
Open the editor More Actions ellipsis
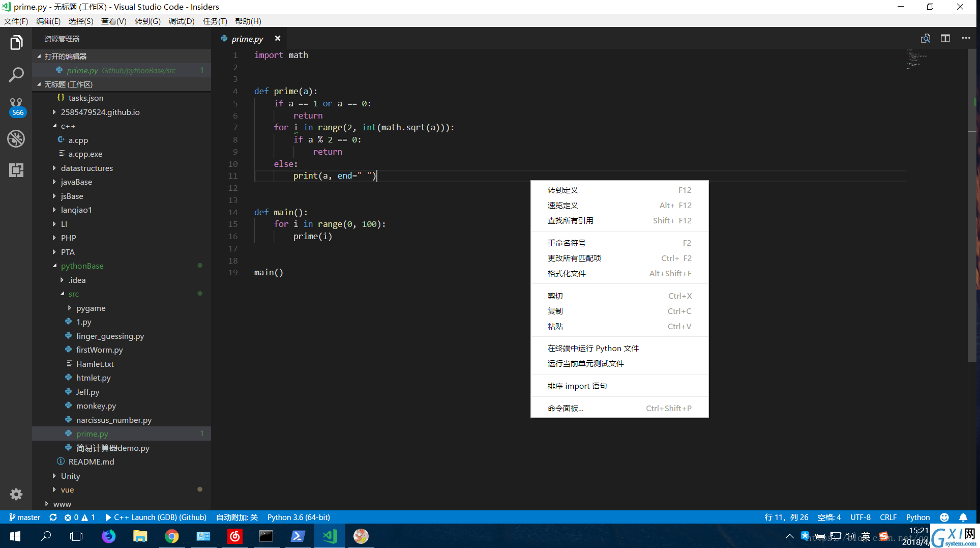(966, 39)
